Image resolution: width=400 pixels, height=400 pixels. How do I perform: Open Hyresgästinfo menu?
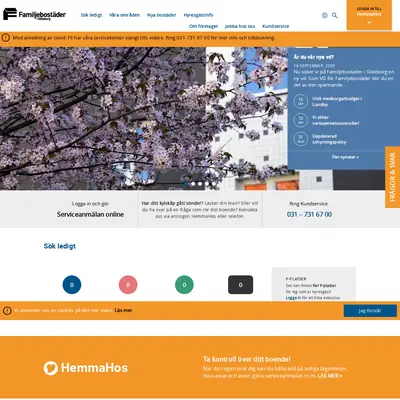pos(198,15)
